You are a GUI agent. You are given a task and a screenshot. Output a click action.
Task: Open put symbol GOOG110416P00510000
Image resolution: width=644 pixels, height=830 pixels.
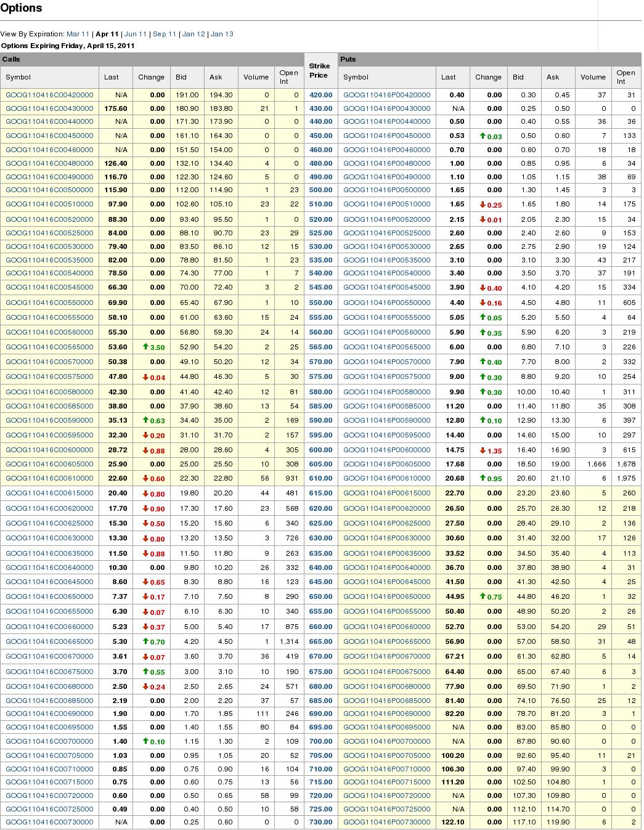point(387,204)
